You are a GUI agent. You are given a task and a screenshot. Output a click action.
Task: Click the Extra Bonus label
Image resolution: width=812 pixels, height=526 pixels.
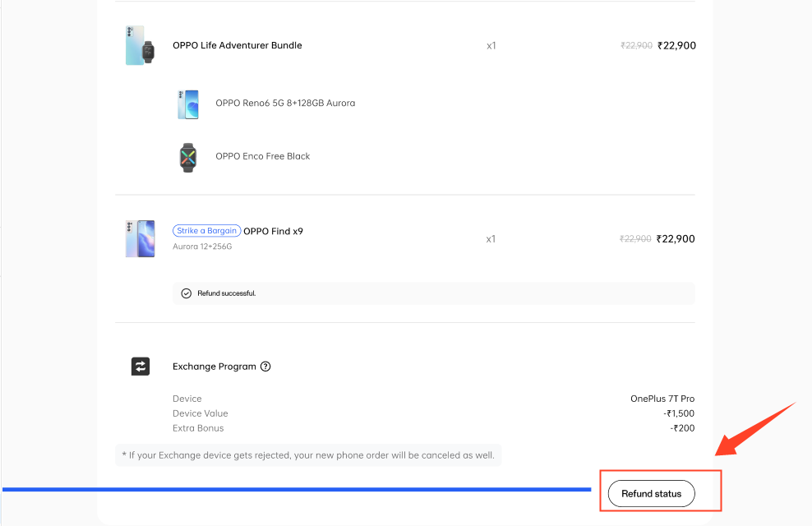(x=198, y=428)
